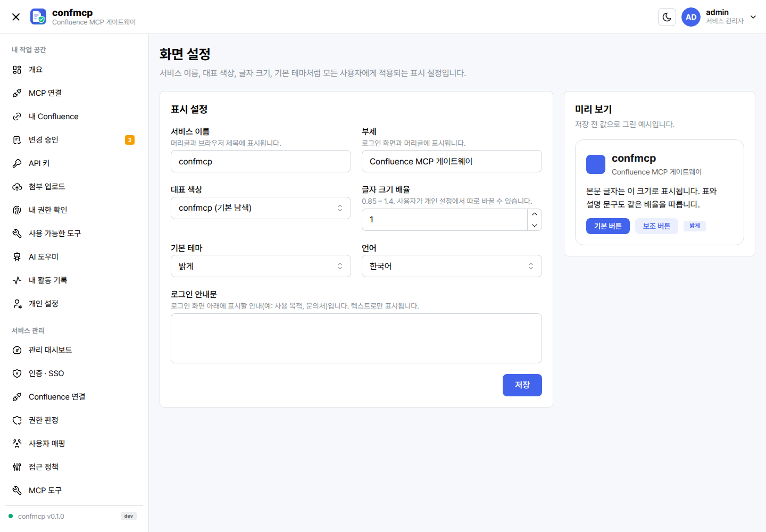Screen dimensions: 766x532
Task: Click the 보조 버튼 preview button
Action: click(656, 226)
